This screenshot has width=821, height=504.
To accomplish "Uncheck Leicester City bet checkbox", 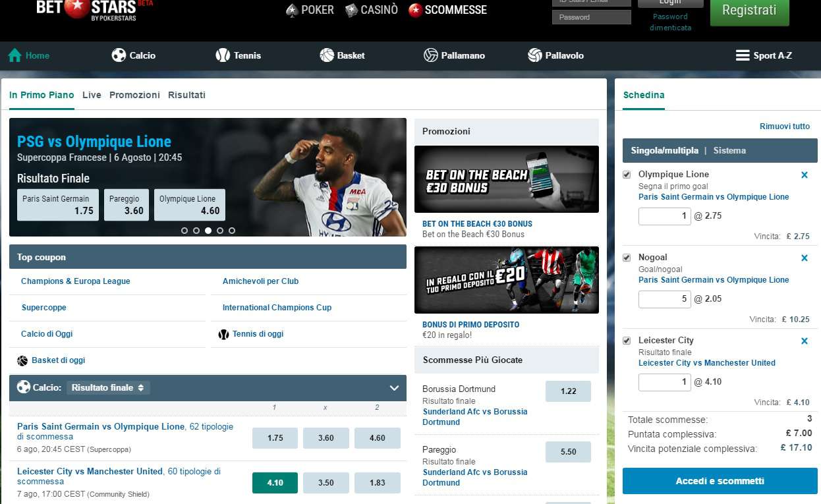I will [627, 341].
